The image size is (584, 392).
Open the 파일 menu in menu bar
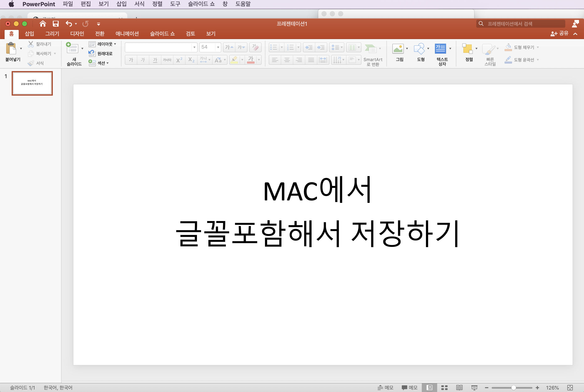pyautogui.click(x=68, y=4)
